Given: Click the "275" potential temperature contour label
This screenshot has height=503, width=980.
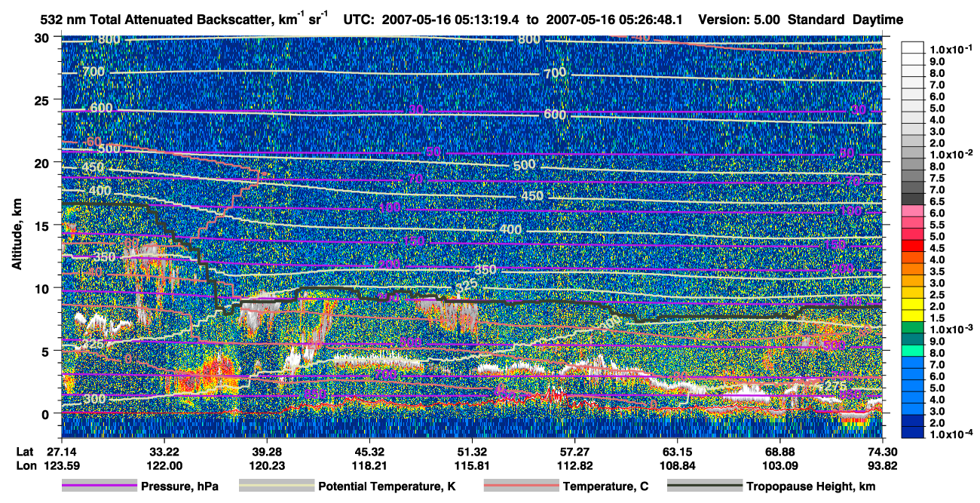Looking at the screenshot, I should click(x=835, y=386).
